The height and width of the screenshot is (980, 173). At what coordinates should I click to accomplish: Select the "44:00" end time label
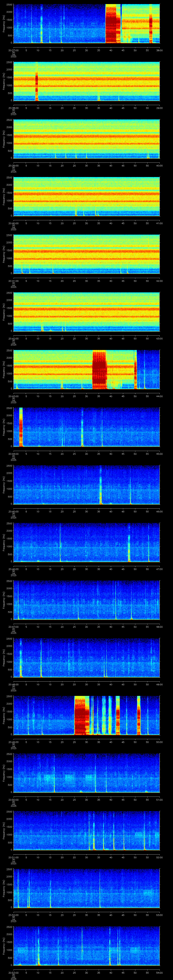click(159, 396)
